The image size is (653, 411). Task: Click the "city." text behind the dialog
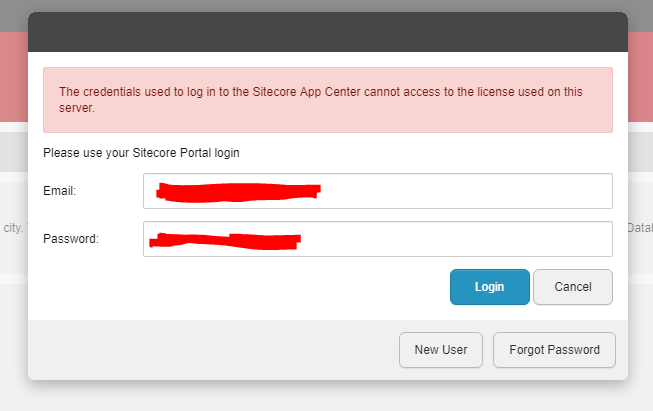13,228
